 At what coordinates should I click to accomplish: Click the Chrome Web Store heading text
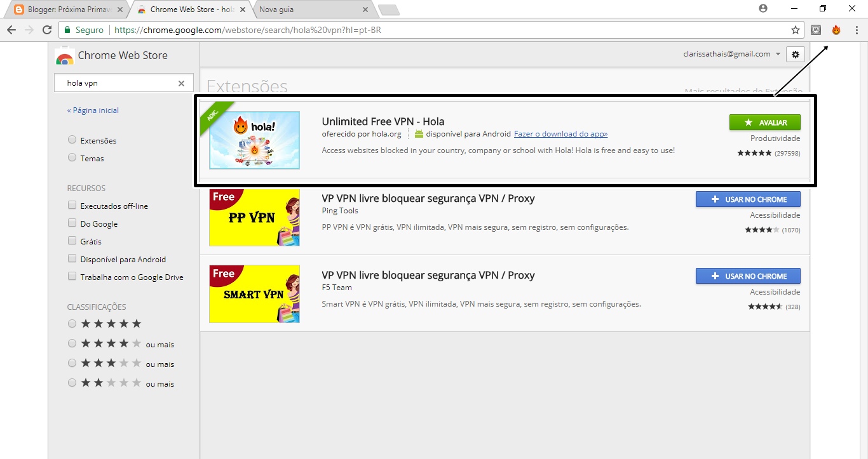tap(123, 55)
